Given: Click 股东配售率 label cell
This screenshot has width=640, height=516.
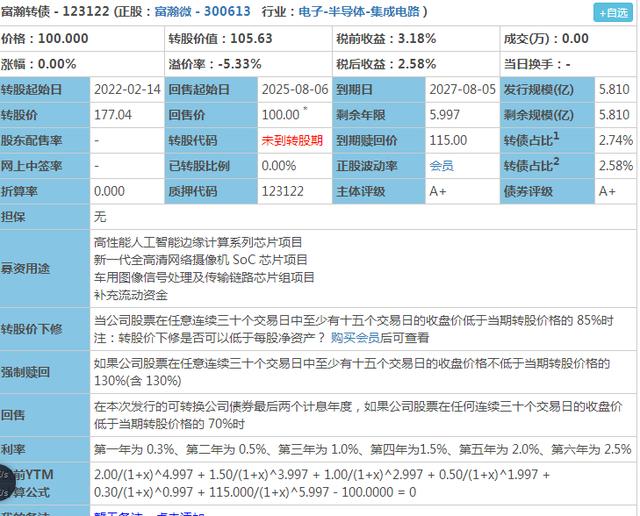Looking at the screenshot, I should click(44, 140).
